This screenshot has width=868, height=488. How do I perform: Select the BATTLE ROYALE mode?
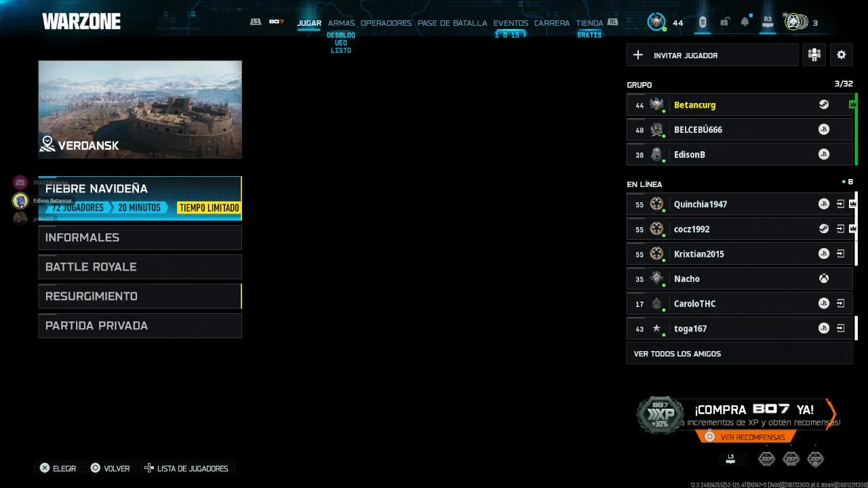tap(140, 267)
